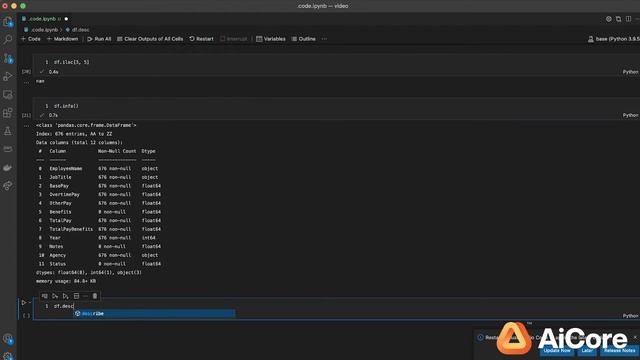Open run options arrow beside cell run button

pyautogui.click(x=30, y=302)
